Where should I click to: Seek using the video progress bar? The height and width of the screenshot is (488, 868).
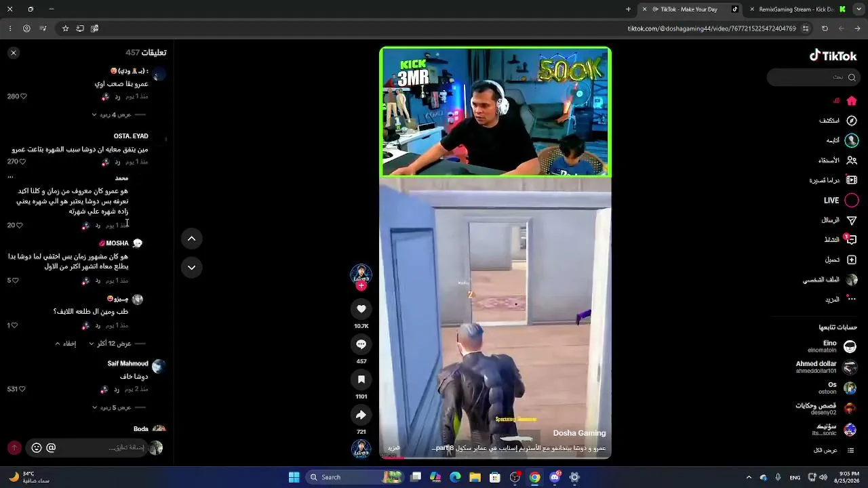click(495, 457)
